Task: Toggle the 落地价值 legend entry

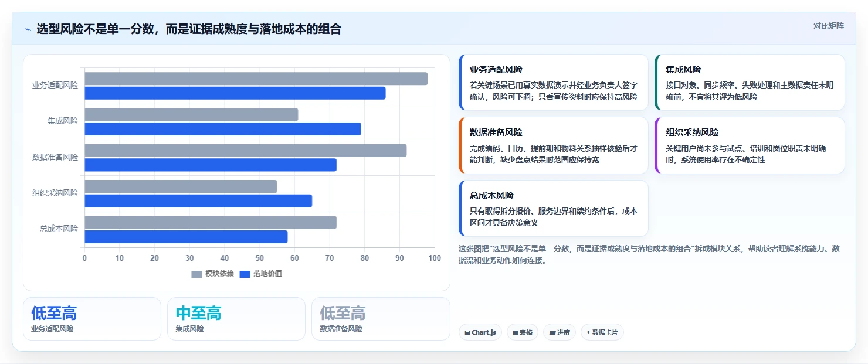Action: point(260,274)
